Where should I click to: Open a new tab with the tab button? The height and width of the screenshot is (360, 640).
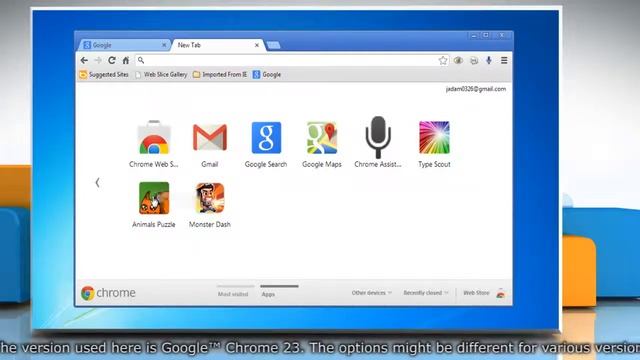(273, 45)
